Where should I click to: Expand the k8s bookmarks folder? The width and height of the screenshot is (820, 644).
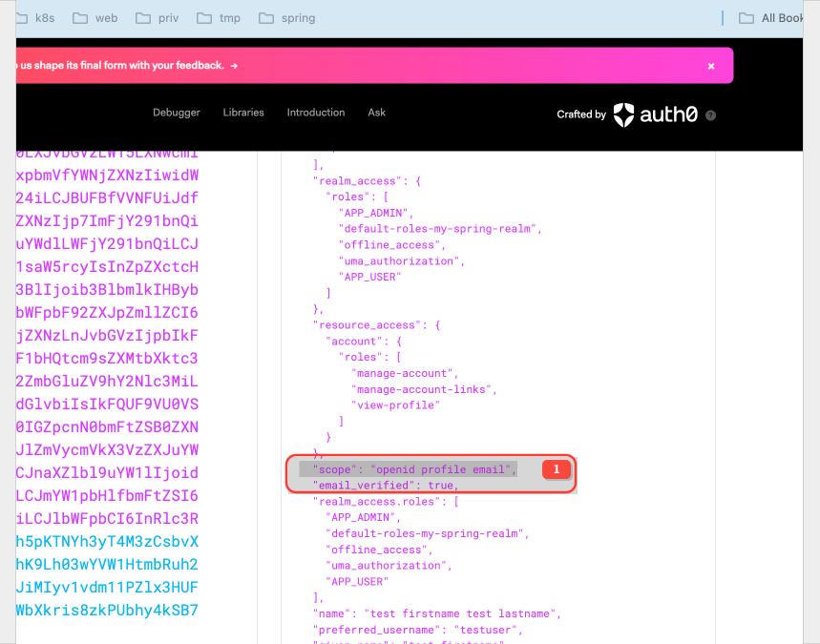coord(36,17)
